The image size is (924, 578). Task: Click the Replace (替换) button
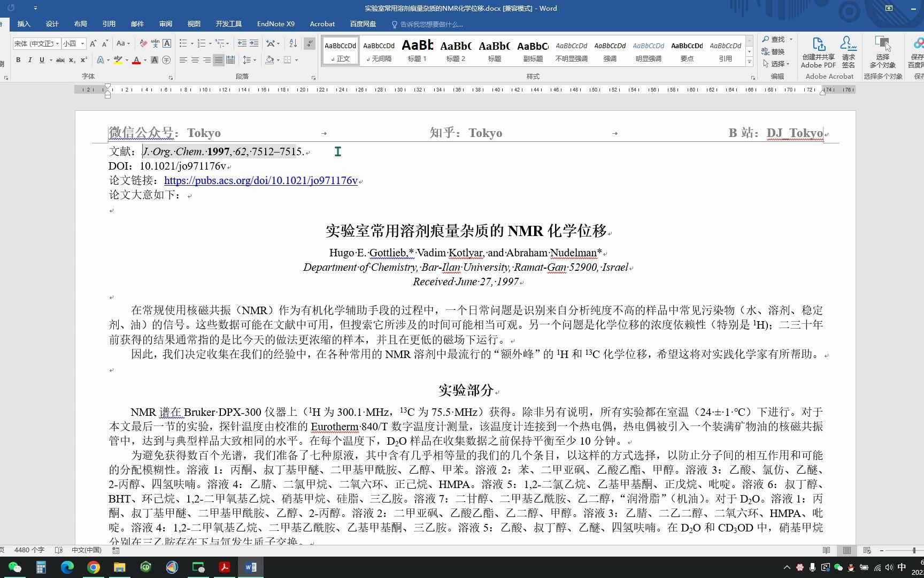tap(774, 51)
